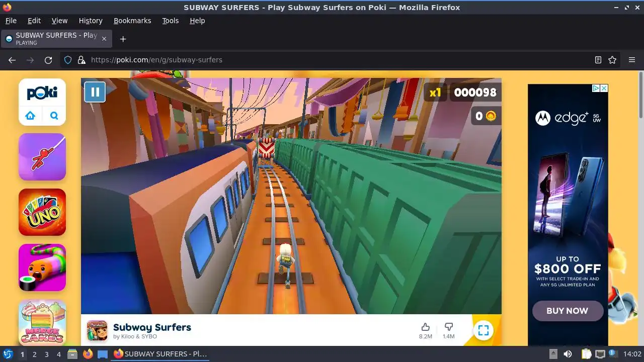Open the network tray icon
Screen dimensions: 644x362
click(x=600, y=354)
